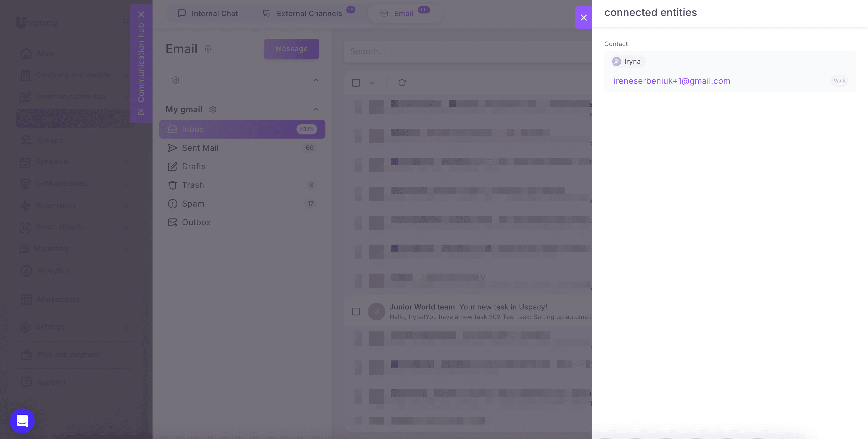Expand the Schedule chevron
The image size is (868, 439).
pyautogui.click(x=126, y=162)
